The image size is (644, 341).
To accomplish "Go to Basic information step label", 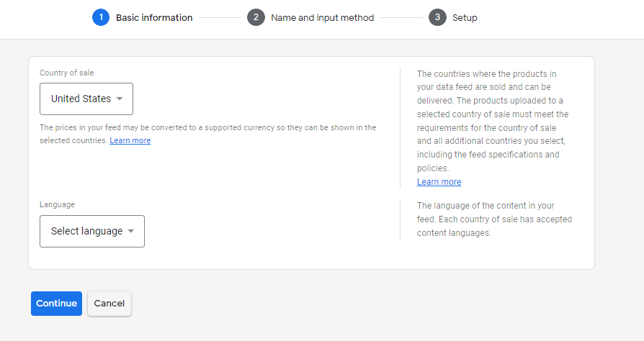I will [154, 18].
